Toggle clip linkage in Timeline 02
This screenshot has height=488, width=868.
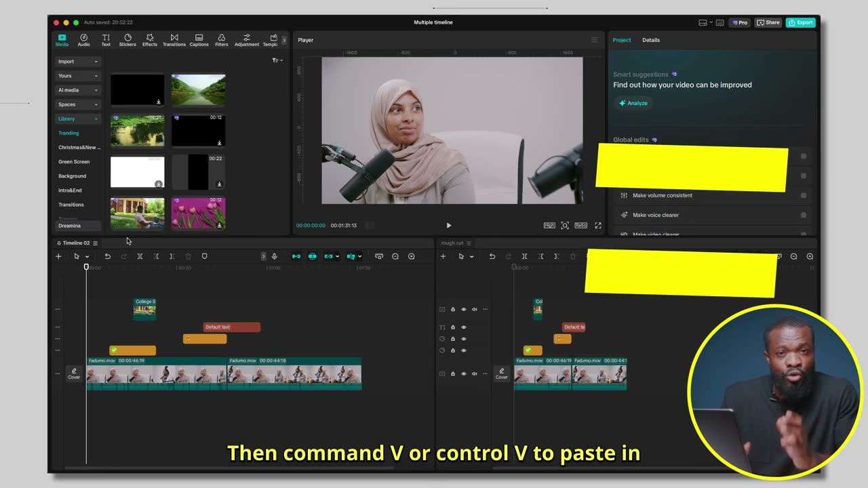coord(329,256)
